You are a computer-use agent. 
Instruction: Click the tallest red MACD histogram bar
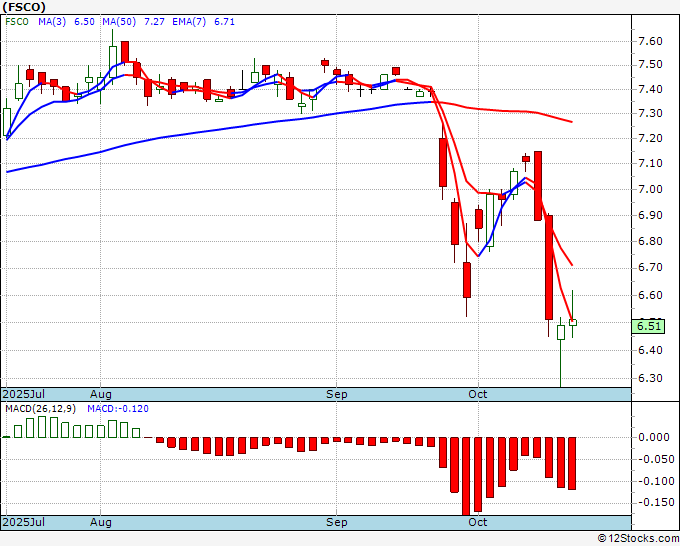pyautogui.click(x=466, y=476)
